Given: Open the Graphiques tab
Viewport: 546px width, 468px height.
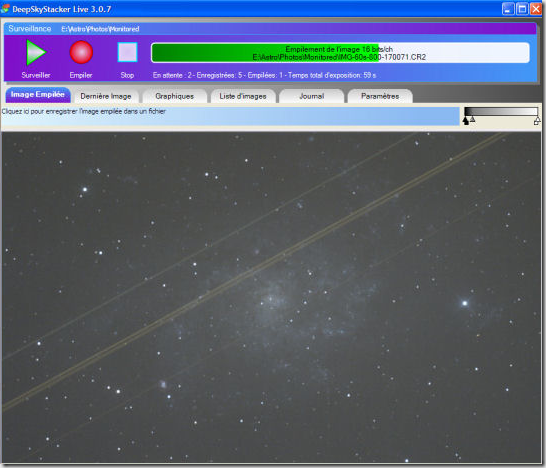Looking at the screenshot, I should click(174, 96).
